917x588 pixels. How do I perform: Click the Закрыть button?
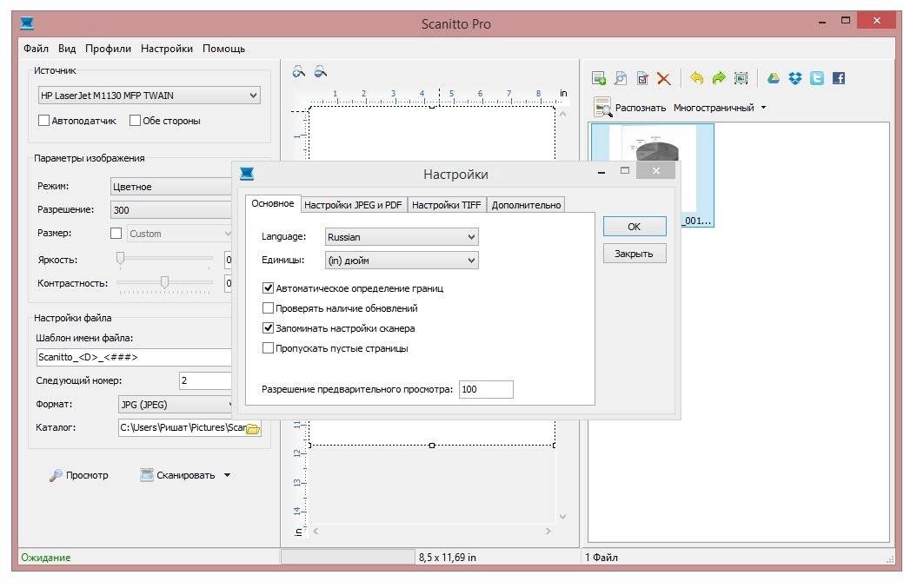[x=634, y=254]
